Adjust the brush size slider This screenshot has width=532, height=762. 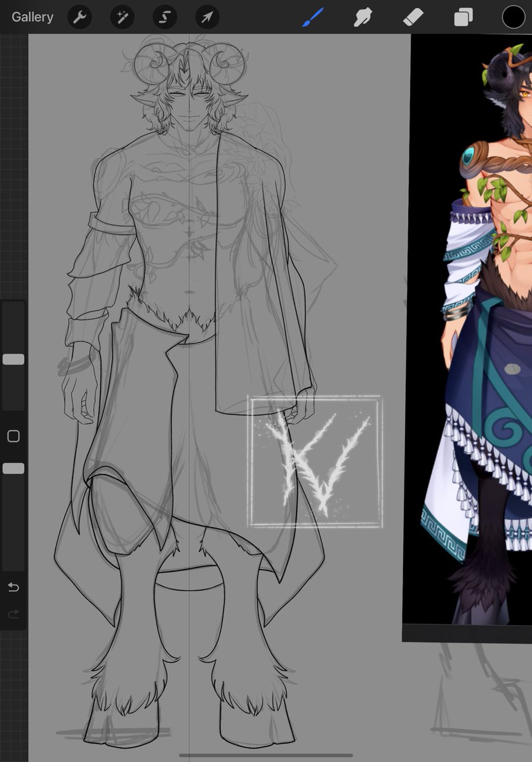(13, 359)
